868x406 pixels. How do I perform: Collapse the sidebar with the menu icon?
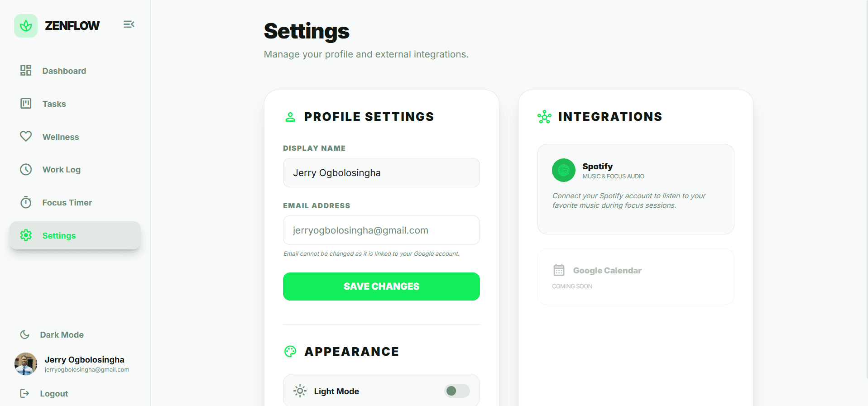129,24
